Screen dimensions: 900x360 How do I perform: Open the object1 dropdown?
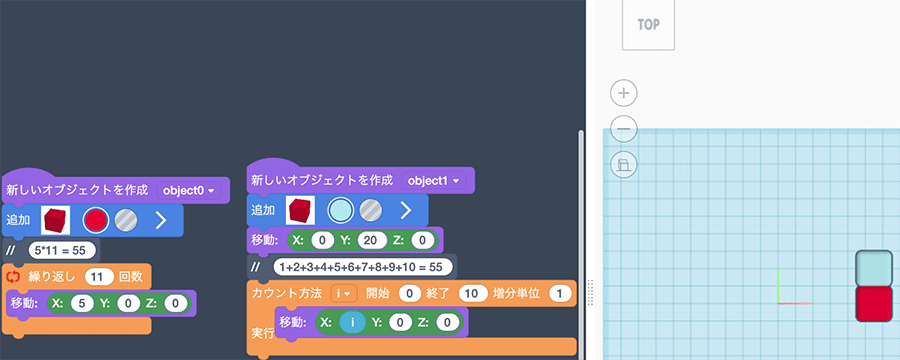(x=433, y=180)
